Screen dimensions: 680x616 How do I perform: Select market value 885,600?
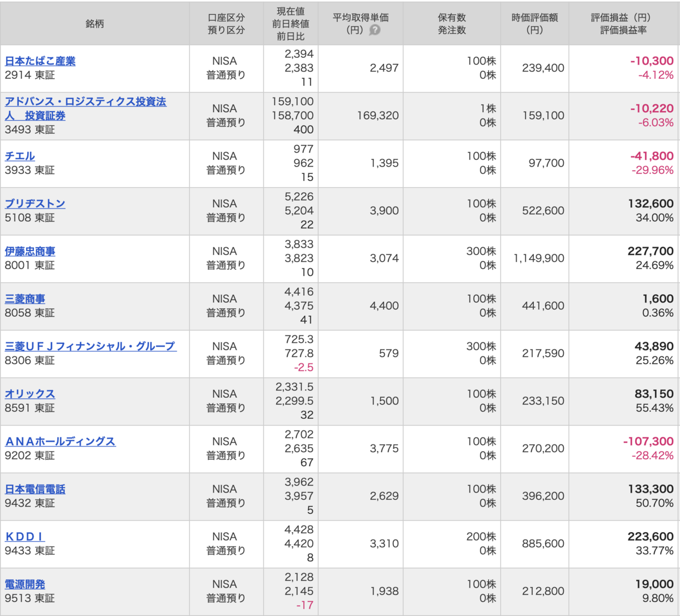[x=543, y=544]
